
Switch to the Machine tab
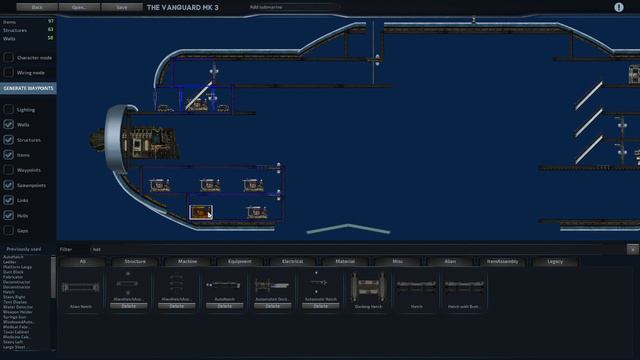(187, 261)
